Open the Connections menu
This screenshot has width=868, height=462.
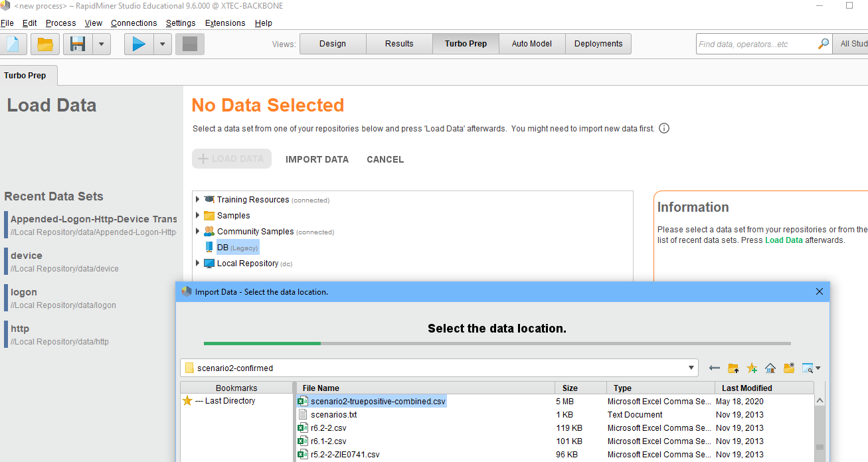coord(133,23)
